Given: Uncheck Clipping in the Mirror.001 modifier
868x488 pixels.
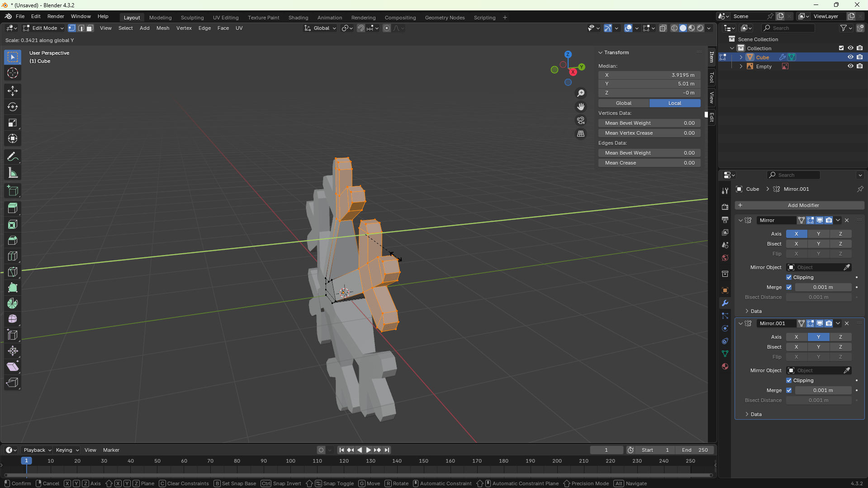Looking at the screenshot, I should [x=789, y=380].
